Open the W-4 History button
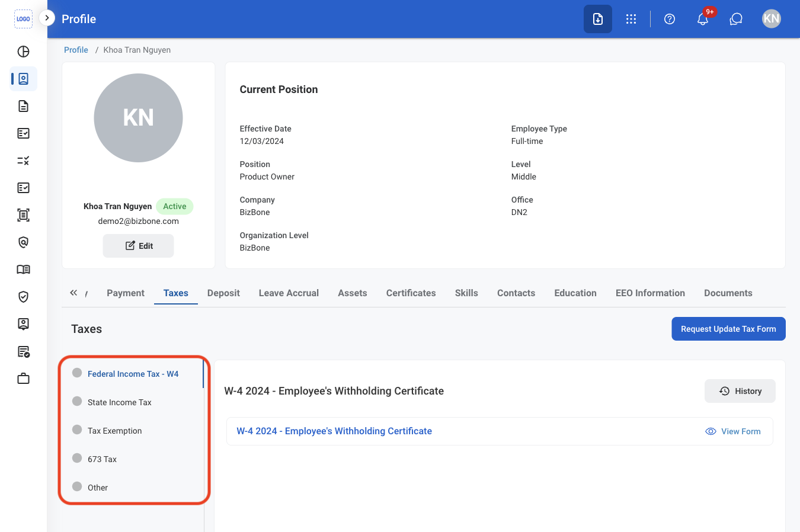This screenshot has height=532, width=800. point(740,391)
